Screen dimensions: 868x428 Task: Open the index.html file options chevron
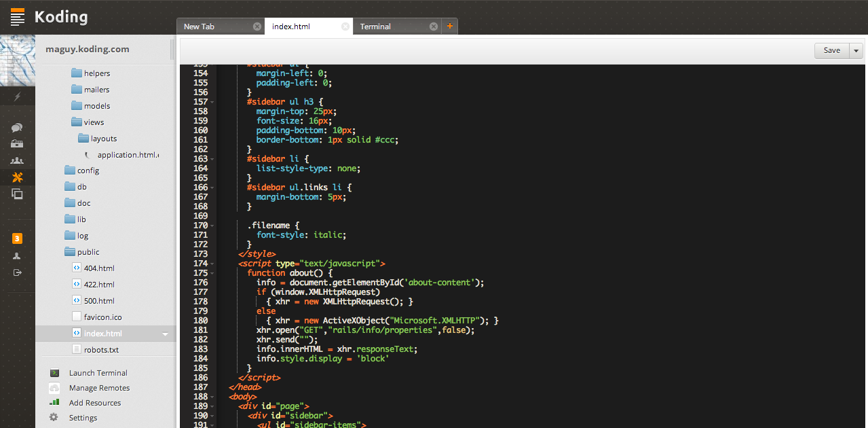pos(165,334)
